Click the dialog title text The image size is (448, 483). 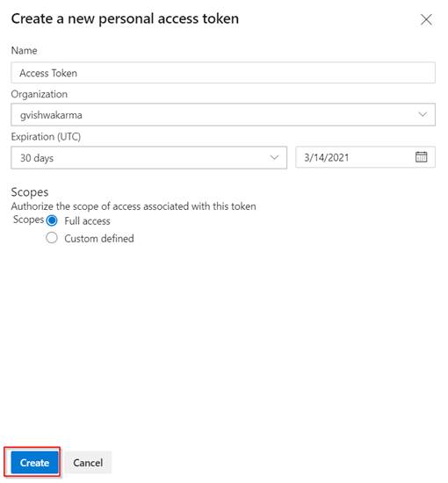[x=125, y=18]
